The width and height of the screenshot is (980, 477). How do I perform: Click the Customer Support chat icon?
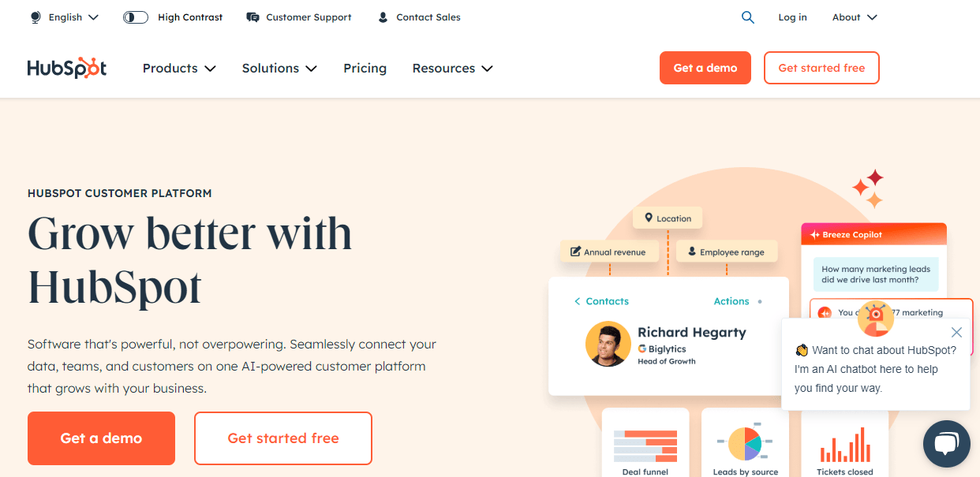[252, 17]
